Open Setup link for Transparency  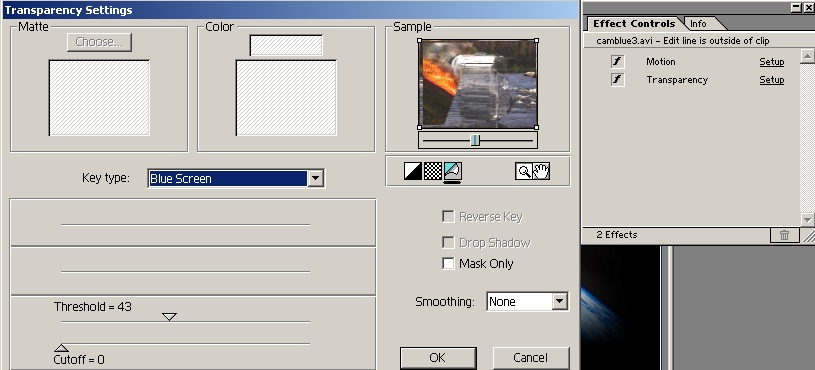pos(771,80)
